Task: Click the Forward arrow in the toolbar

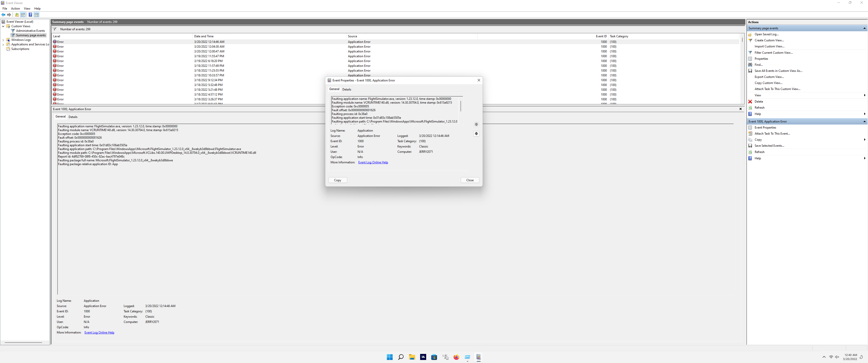Action: pyautogui.click(x=9, y=15)
